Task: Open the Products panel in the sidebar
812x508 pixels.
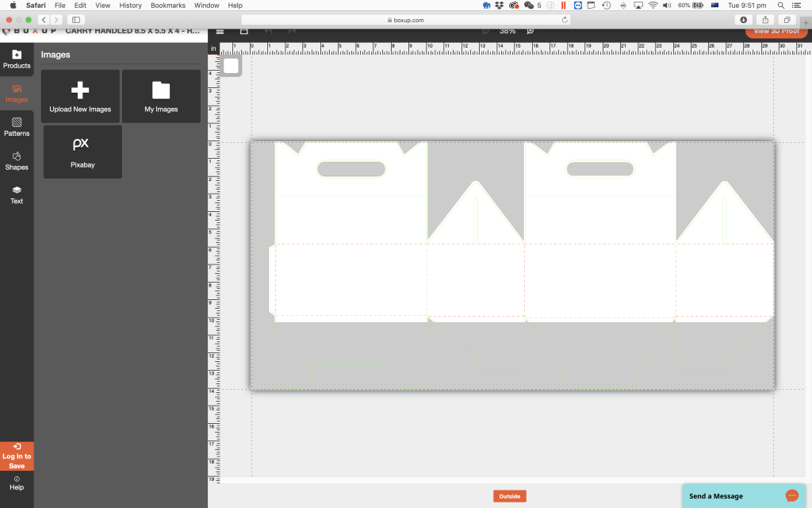Action: click(17, 59)
